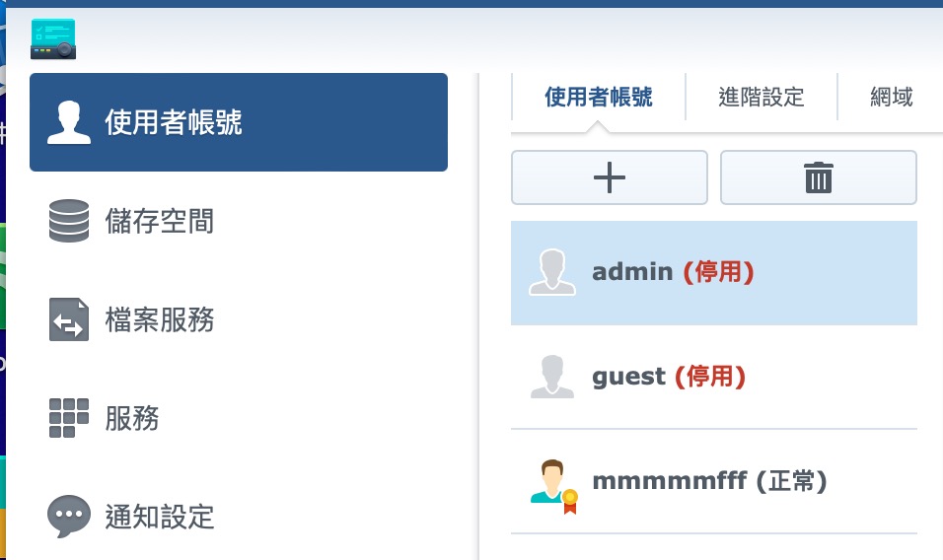Click the file services arrows icon
943x560 pixels.
pos(69,319)
